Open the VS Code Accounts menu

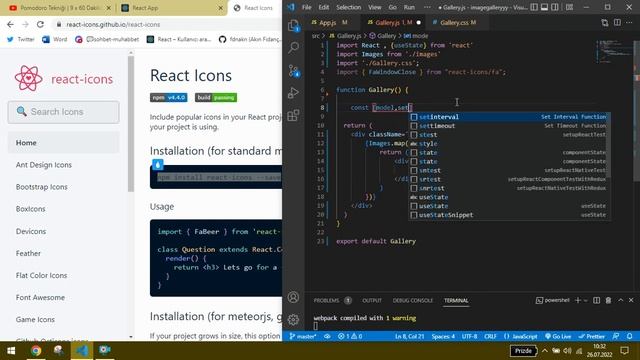[x=293, y=297]
